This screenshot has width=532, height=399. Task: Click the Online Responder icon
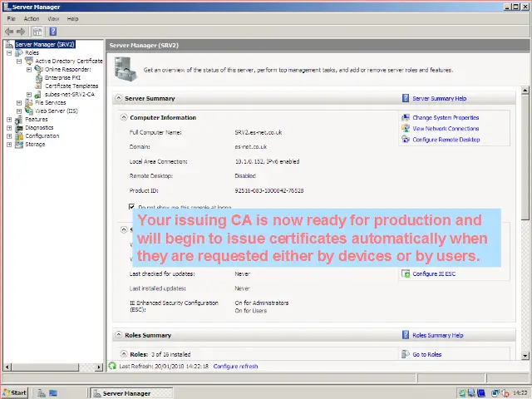point(39,69)
